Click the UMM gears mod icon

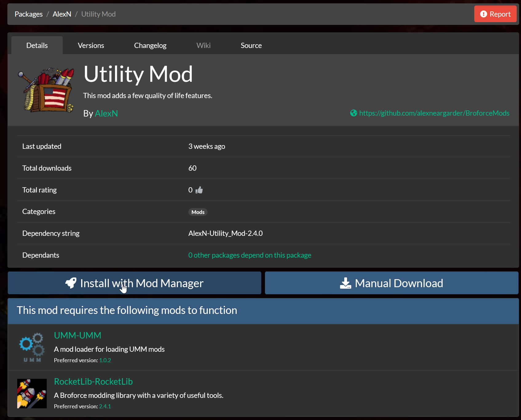[x=32, y=347]
